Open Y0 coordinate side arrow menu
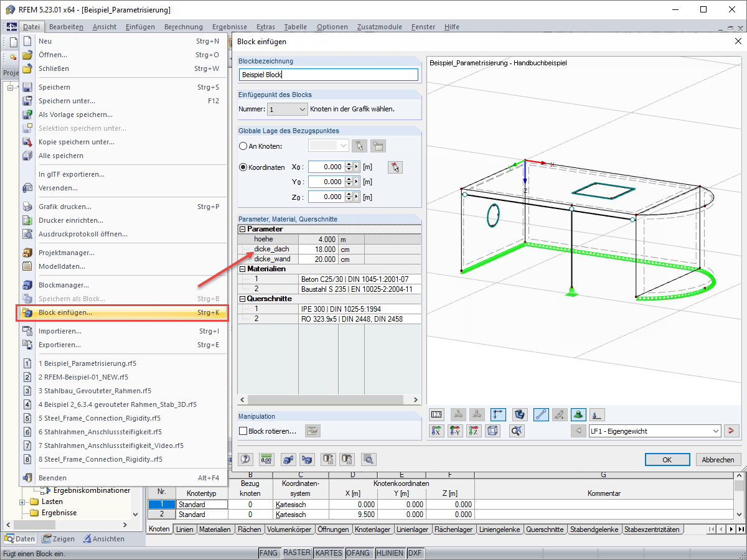This screenshot has width=747, height=560. (357, 182)
